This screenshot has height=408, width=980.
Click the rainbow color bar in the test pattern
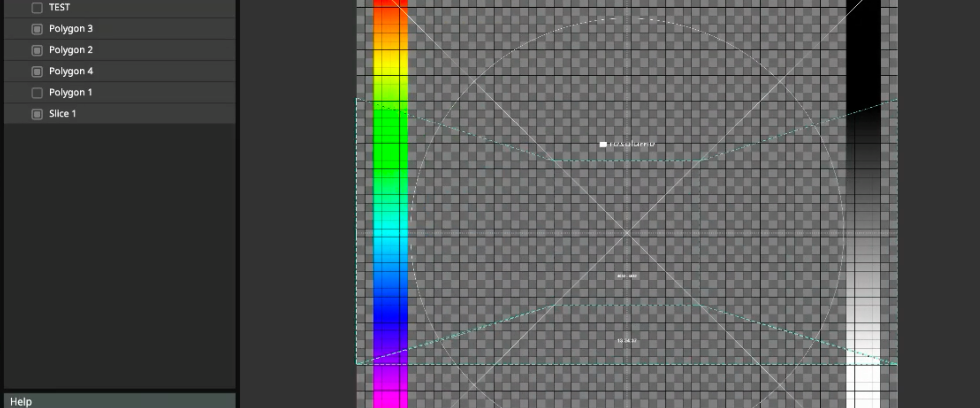pyautogui.click(x=391, y=202)
